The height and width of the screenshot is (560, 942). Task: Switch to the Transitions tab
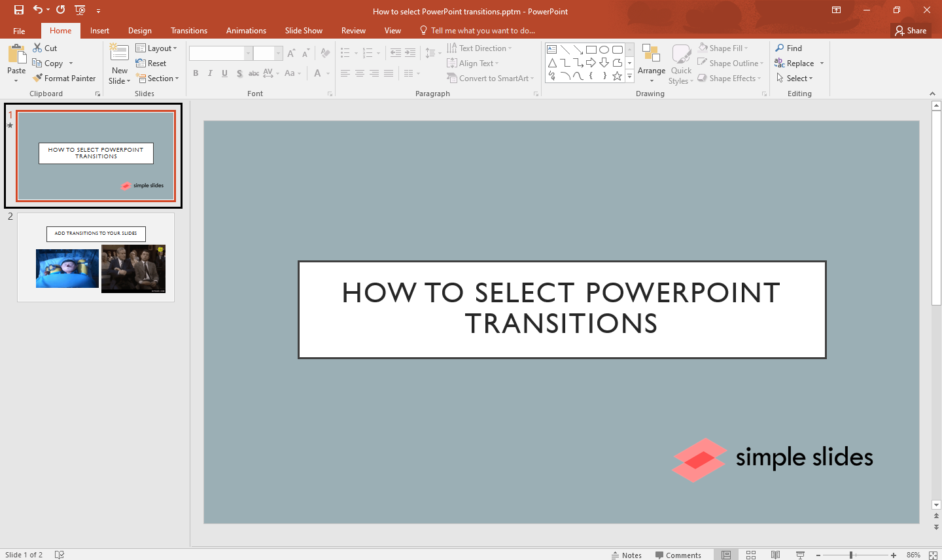189,30
